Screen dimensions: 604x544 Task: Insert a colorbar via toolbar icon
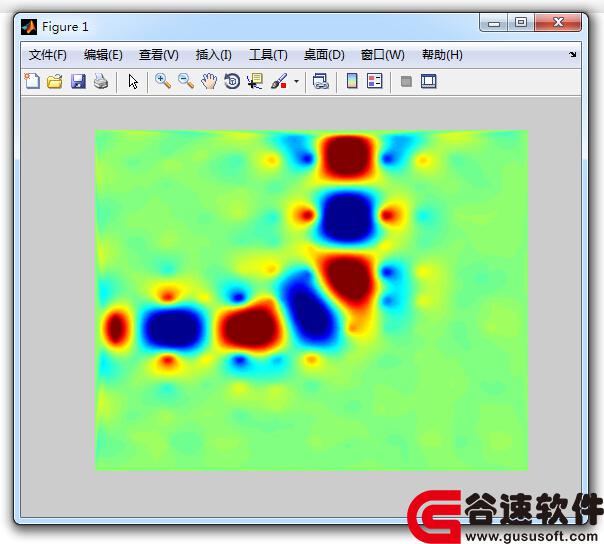(x=352, y=81)
